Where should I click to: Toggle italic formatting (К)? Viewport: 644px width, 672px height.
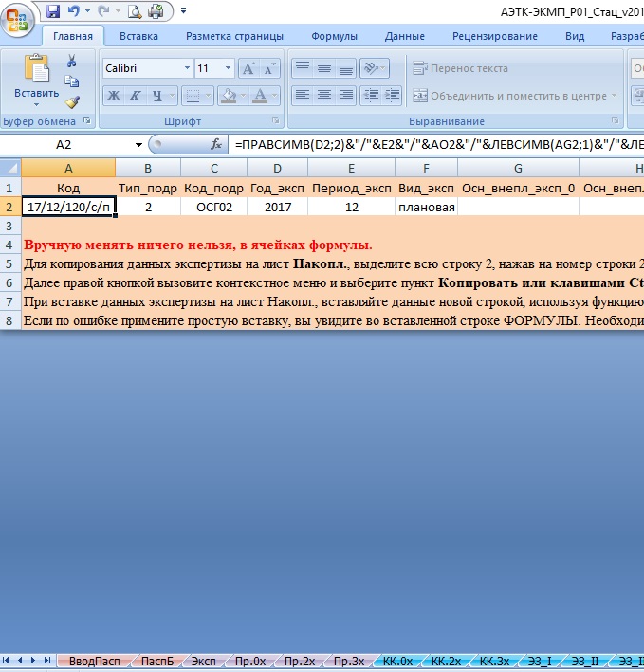137,96
